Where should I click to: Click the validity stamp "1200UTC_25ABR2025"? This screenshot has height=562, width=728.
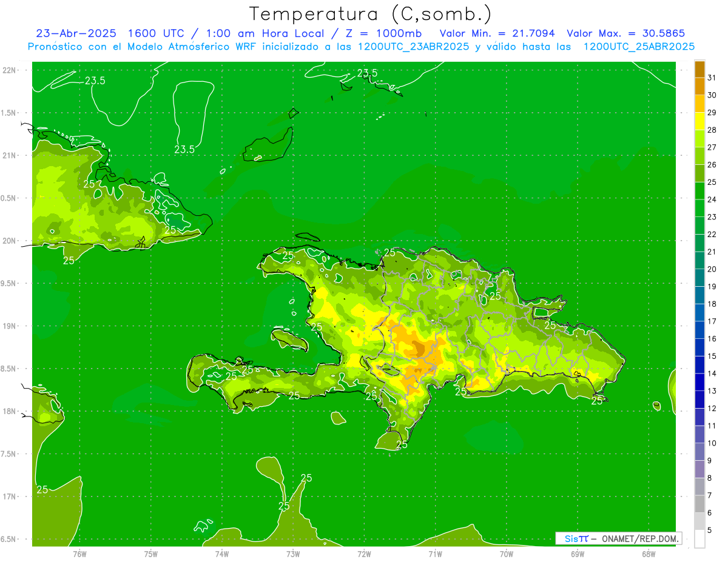coord(639,47)
